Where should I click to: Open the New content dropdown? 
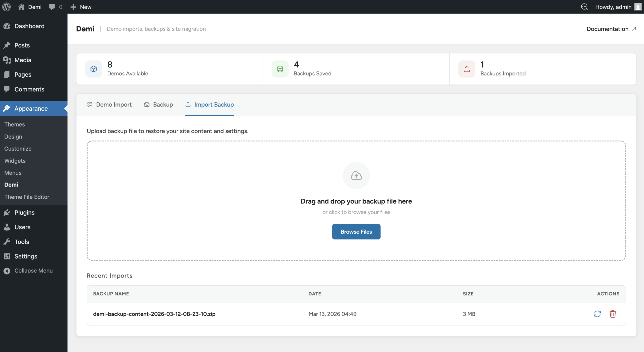click(x=81, y=7)
